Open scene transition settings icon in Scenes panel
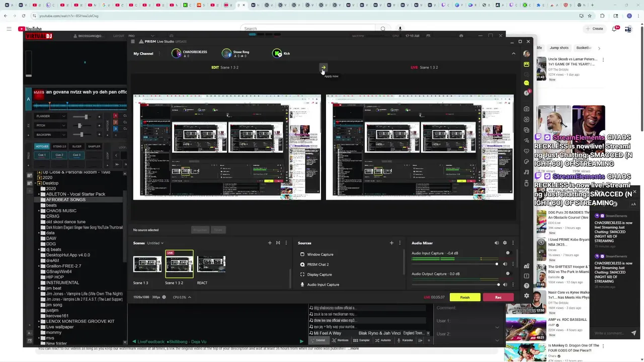Viewport: 644px width, 362px height. point(278,243)
